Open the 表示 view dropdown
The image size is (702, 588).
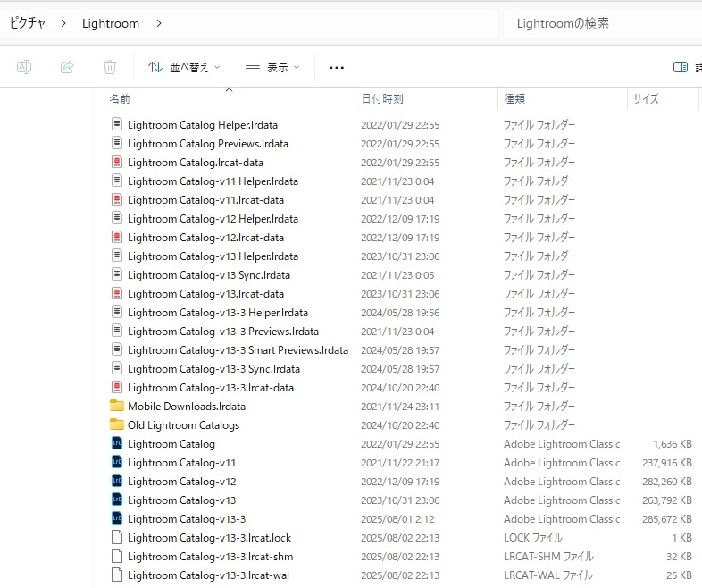(x=272, y=68)
